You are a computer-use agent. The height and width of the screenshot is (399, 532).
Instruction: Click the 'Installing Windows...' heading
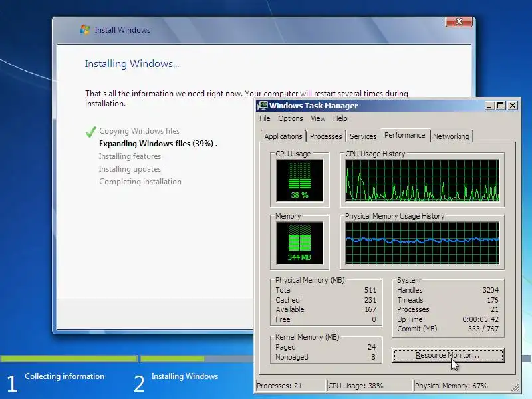pyautogui.click(x=132, y=64)
